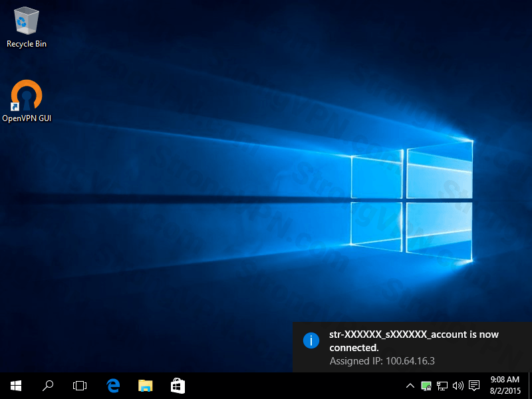The height and width of the screenshot is (399, 532).
Task: Click the network status icon in the tray
Action: tap(442, 386)
